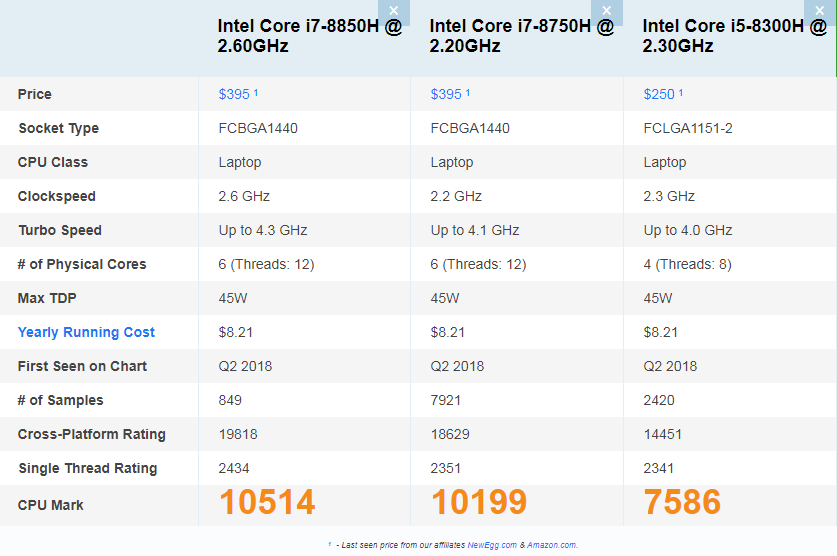Click the X on the Core i5-8300H column
Screen dimensions: 837x556
coord(818,11)
